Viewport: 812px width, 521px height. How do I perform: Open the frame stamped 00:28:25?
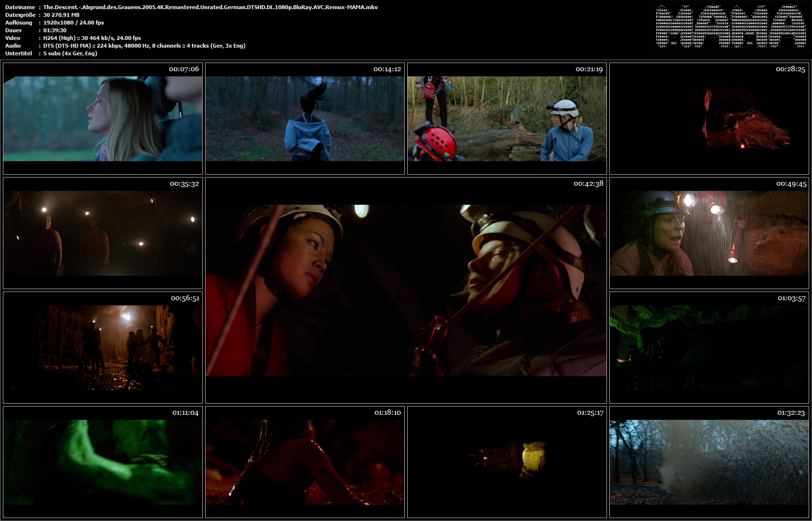[709, 118]
